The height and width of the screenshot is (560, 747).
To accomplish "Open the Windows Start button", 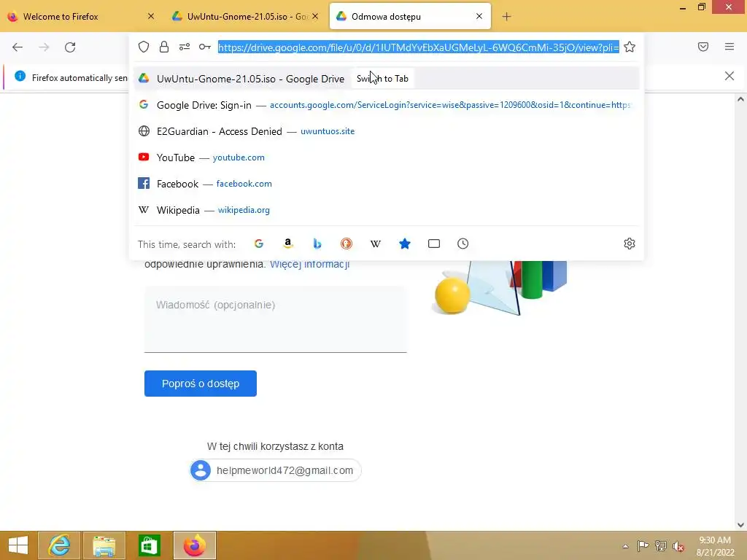I will [18, 545].
